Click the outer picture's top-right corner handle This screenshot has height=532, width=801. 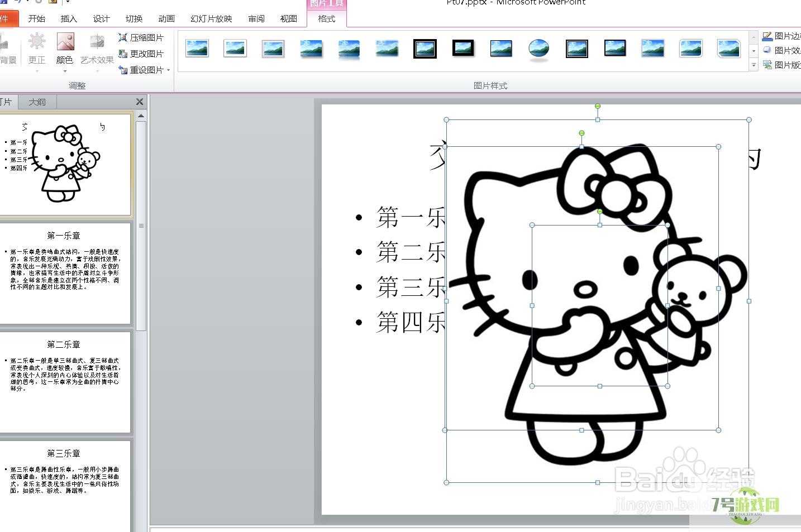point(749,119)
